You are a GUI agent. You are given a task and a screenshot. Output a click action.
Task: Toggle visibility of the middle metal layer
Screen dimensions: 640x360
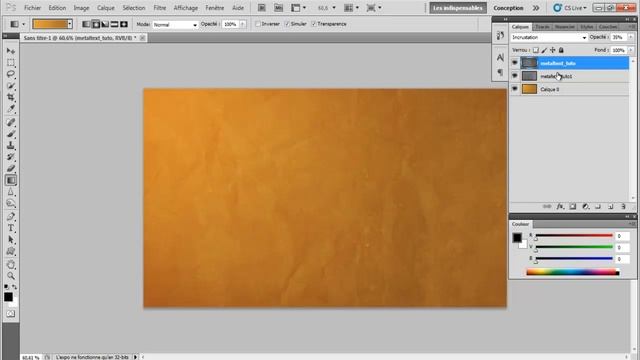coord(515,76)
